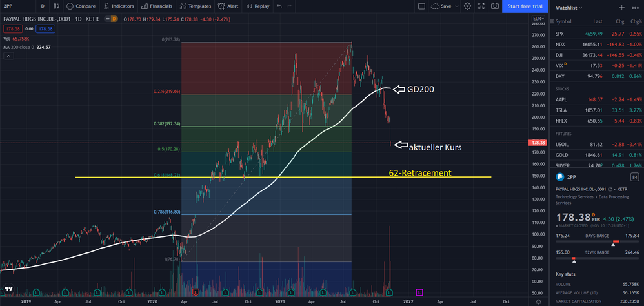Click the Data Processing Services link
Viewport: 644px width, 306px height.
tap(592, 199)
